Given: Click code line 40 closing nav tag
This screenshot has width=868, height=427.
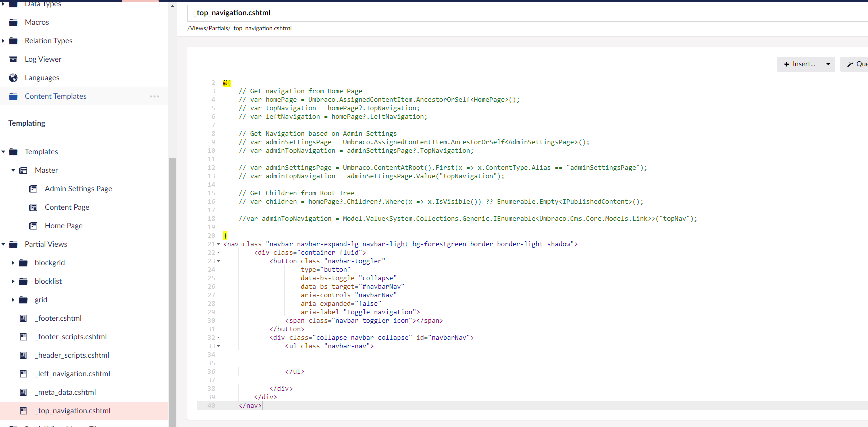Looking at the screenshot, I should click(250, 406).
